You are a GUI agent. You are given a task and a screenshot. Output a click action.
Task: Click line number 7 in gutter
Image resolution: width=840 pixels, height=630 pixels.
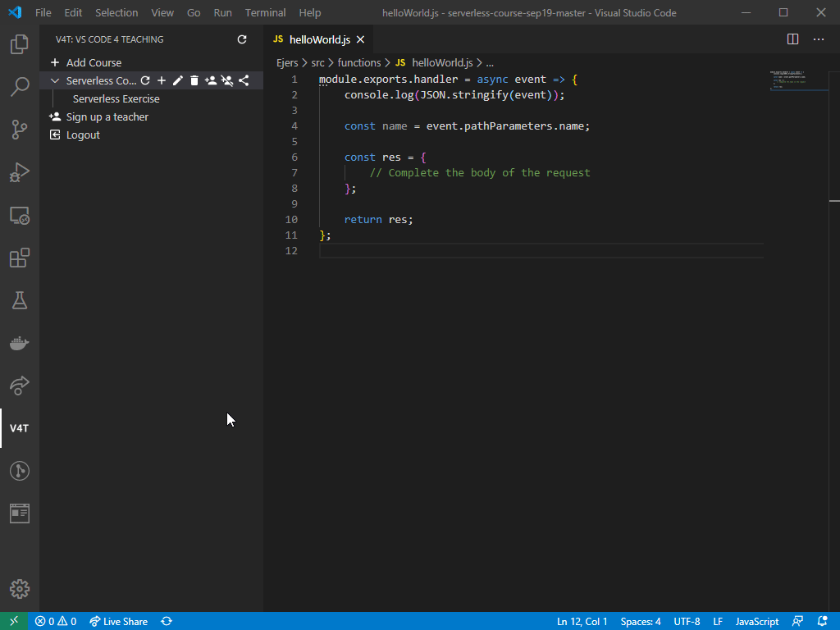pos(294,172)
